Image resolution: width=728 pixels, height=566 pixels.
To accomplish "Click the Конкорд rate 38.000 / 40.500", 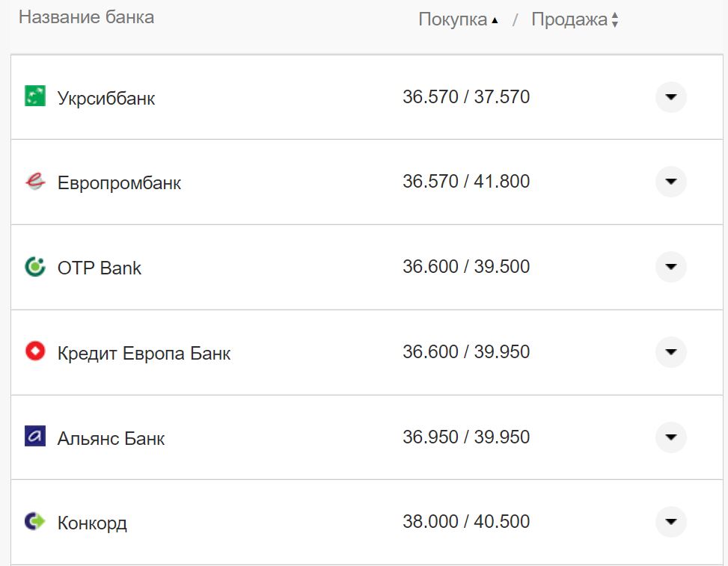I will tap(466, 522).
